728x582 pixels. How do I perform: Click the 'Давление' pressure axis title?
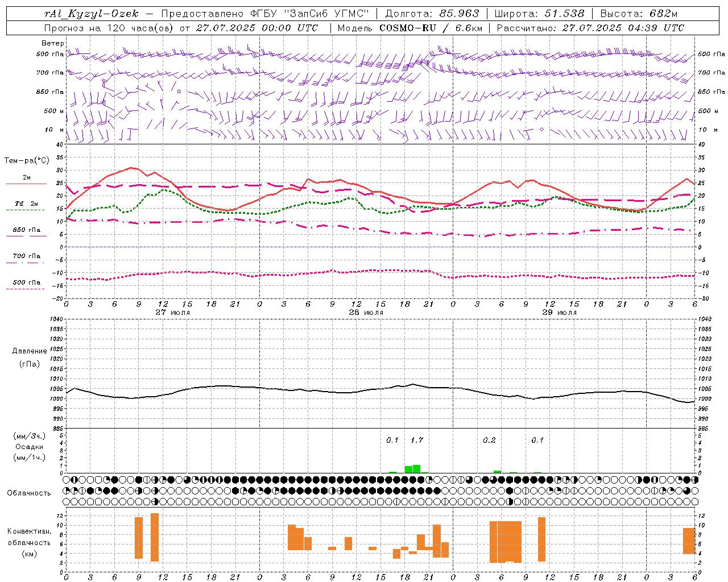30,351
